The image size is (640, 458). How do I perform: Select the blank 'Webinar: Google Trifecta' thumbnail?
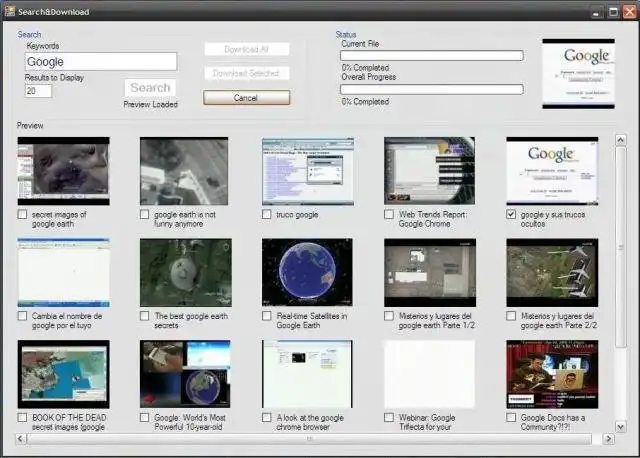tap(429, 374)
